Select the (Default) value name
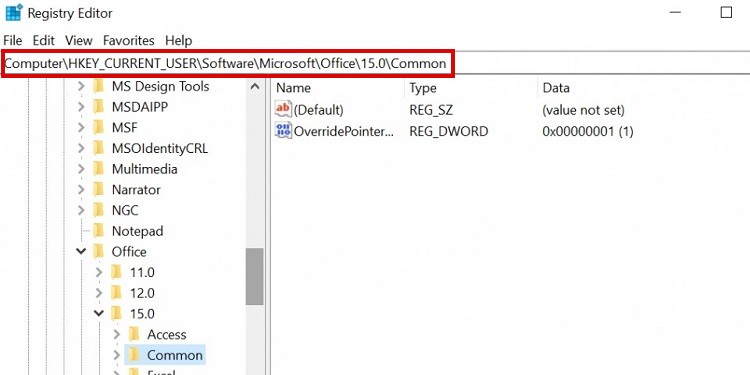750x375 pixels. click(319, 110)
